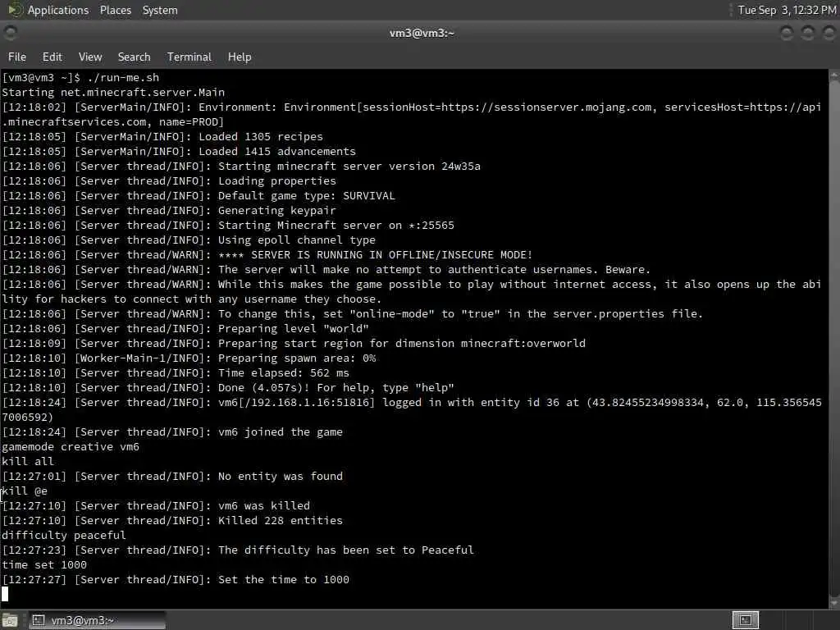The height and width of the screenshot is (630, 840).
Task: Click the './run-me.sh' command text
Action: coord(123,78)
